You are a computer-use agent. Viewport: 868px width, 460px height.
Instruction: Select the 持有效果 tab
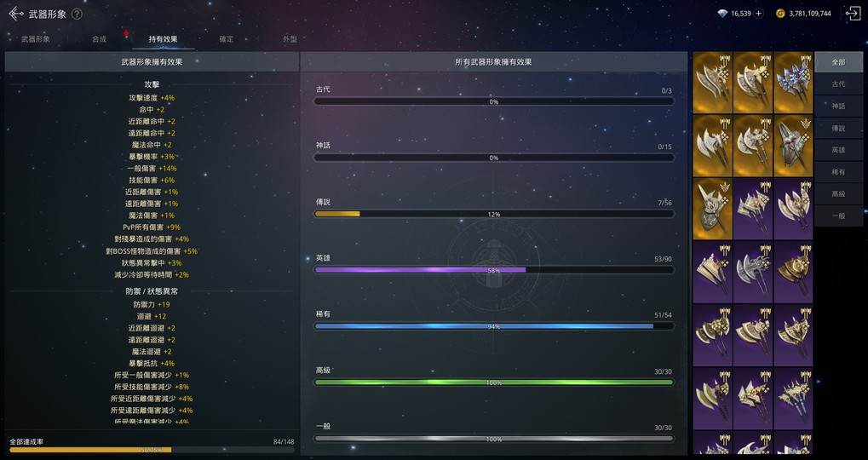[163, 39]
